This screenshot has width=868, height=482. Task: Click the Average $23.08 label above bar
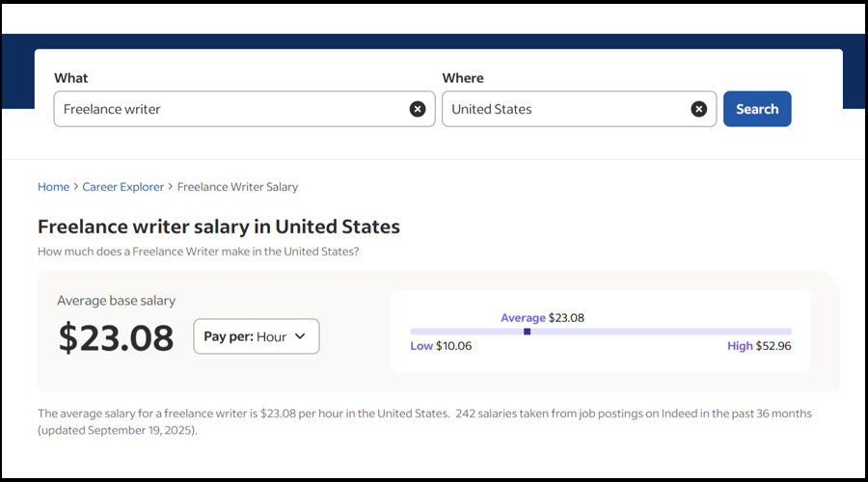pos(542,317)
